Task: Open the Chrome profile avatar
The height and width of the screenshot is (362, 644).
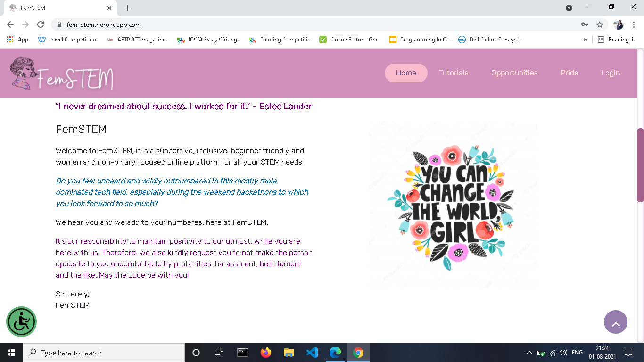Action: (x=619, y=25)
